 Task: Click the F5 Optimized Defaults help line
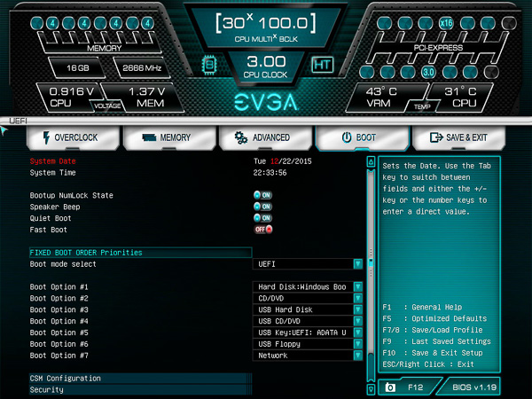(434, 318)
